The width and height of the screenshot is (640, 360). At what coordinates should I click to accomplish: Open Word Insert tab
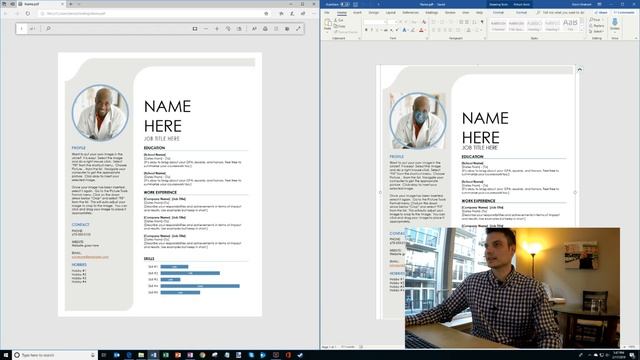pyautogui.click(x=357, y=13)
